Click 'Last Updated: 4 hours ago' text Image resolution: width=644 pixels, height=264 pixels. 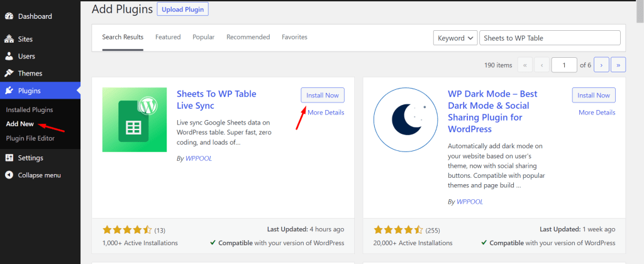coord(305,229)
